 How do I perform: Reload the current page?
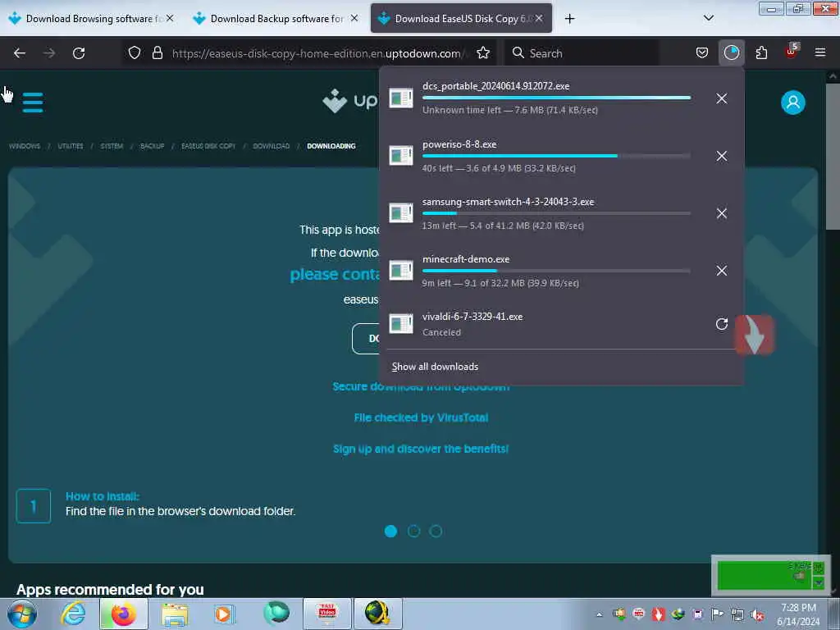79,53
